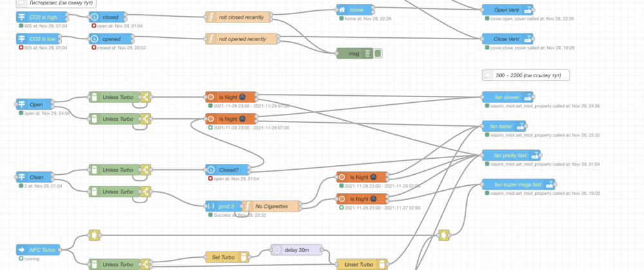Click the service-call icon on Close Vent

coord(528,39)
